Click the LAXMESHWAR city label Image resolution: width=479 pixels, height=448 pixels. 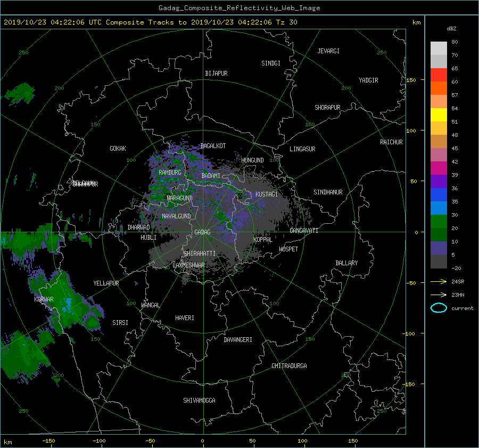coord(188,265)
